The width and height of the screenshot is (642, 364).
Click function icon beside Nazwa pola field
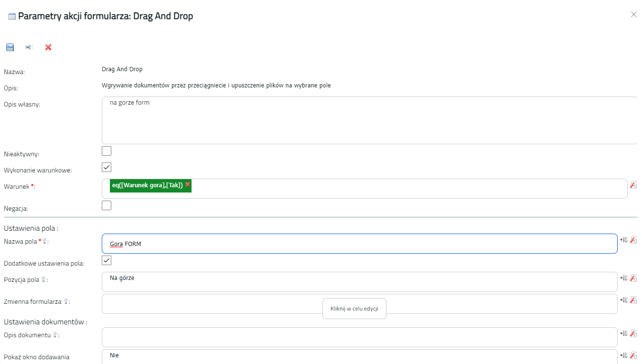[634, 240]
